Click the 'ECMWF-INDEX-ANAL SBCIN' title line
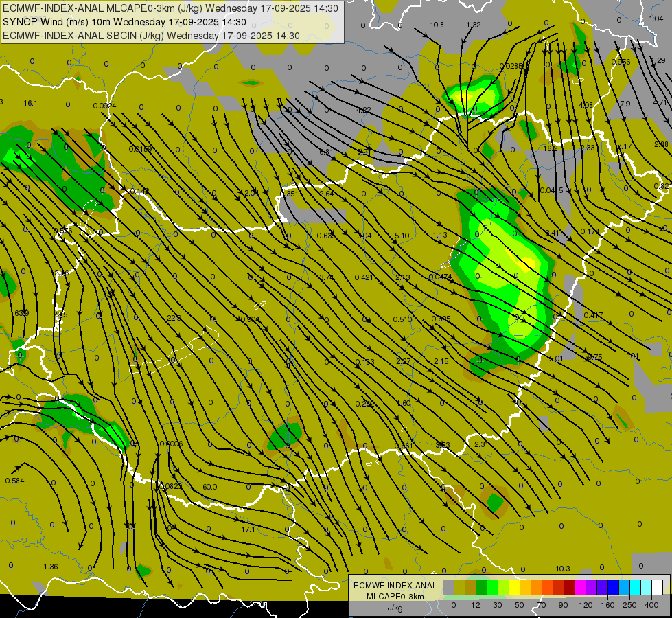Image resolution: width=672 pixels, height=618 pixels. coord(151,36)
